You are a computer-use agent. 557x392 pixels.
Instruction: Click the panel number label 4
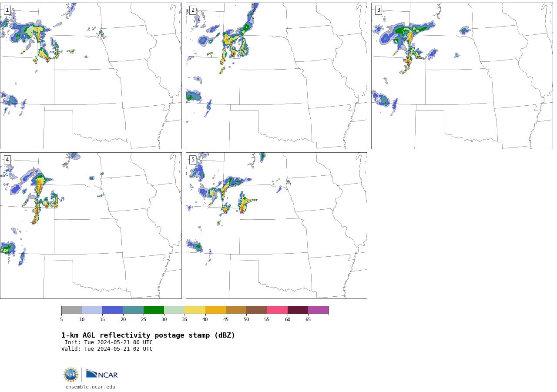(7, 160)
